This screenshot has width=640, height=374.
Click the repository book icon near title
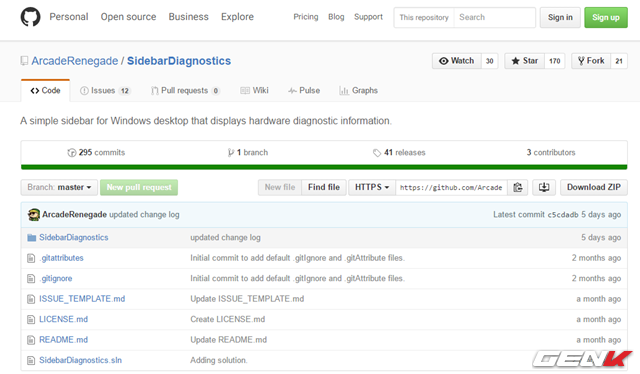tap(24, 61)
